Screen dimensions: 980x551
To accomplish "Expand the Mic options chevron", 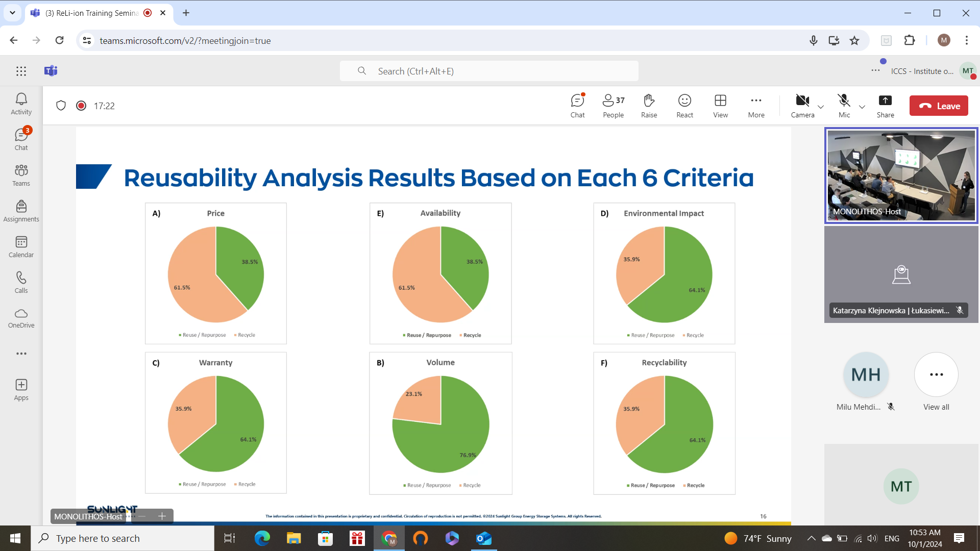I will tap(862, 107).
